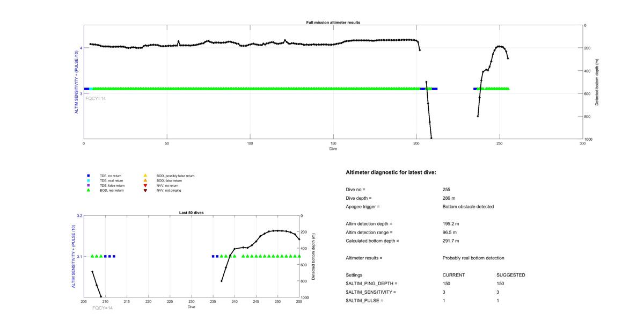This screenshot has height=334, width=644.
Task: Click right y-axis tick '1000' on full mission plot
Action: click(589, 140)
